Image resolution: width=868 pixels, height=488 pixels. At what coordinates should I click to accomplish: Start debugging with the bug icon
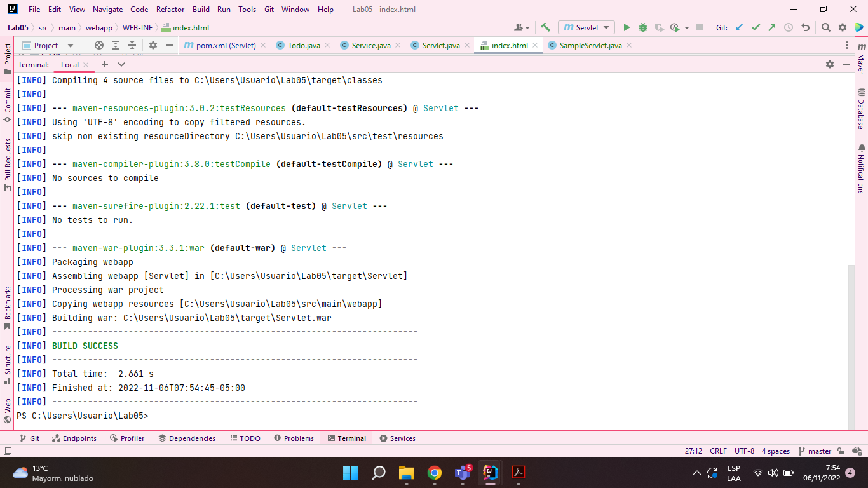click(644, 28)
